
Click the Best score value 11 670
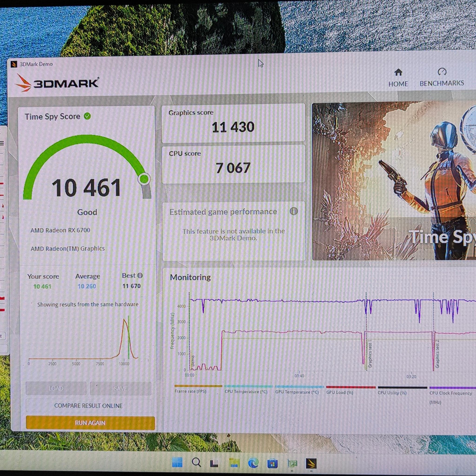click(x=132, y=286)
